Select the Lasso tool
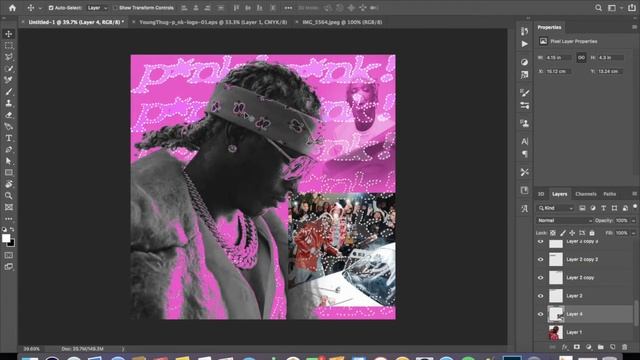 [x=9, y=57]
